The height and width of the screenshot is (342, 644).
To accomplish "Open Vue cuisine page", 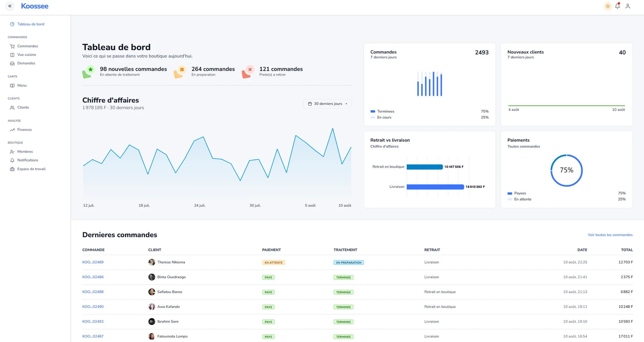I will point(27,55).
